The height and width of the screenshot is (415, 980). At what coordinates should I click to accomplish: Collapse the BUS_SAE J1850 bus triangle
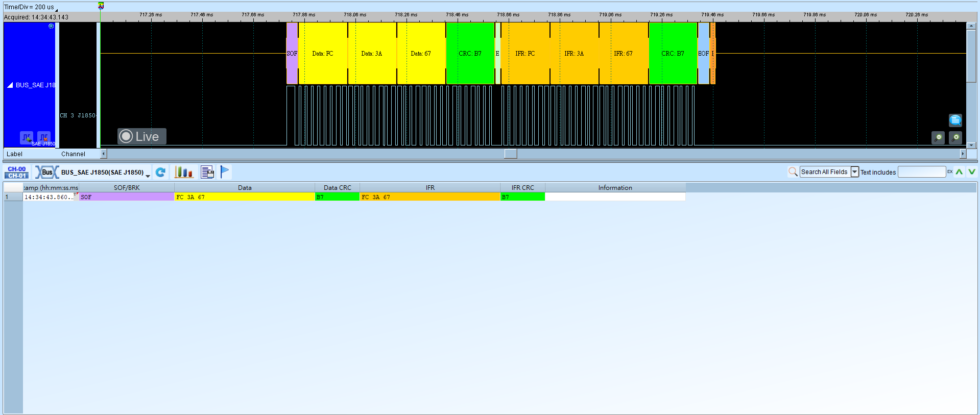coord(10,85)
